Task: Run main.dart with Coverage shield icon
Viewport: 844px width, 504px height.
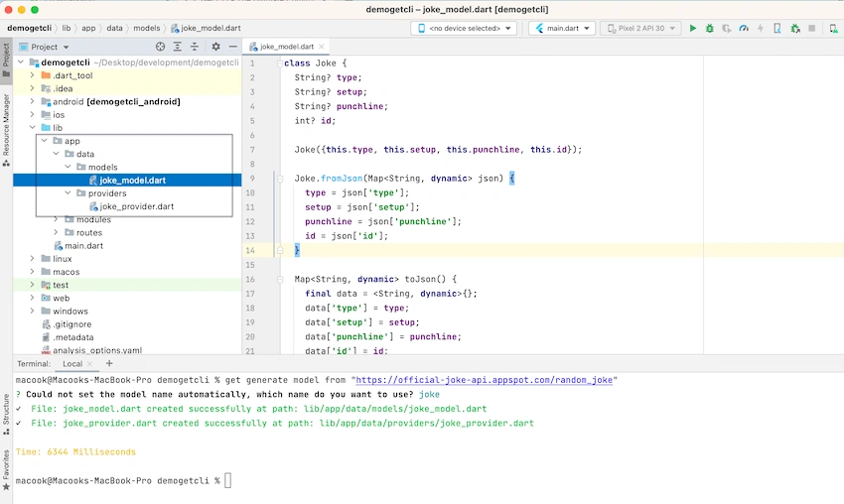Action: pos(727,28)
